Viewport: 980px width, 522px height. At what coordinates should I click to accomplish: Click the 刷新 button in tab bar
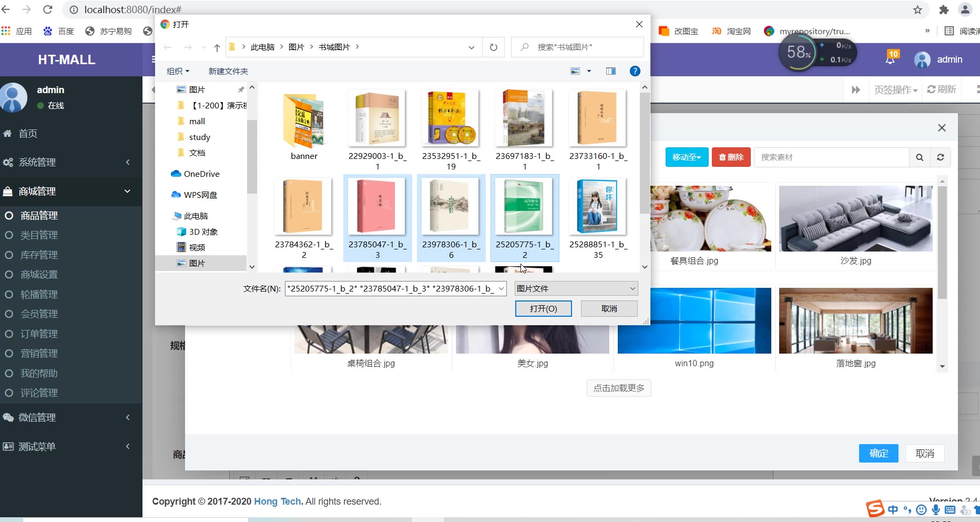[942, 89]
